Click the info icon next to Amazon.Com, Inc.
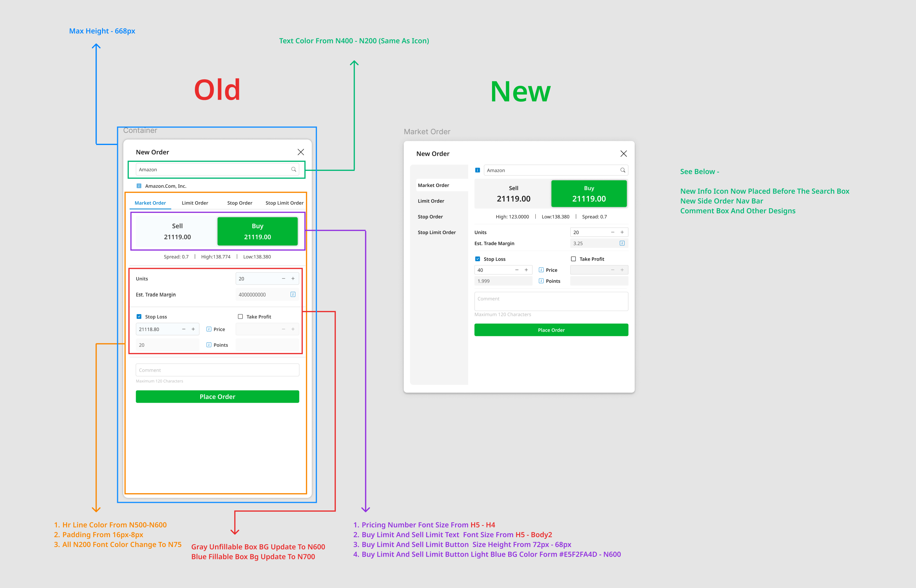This screenshot has height=588, width=916. pyautogui.click(x=139, y=186)
